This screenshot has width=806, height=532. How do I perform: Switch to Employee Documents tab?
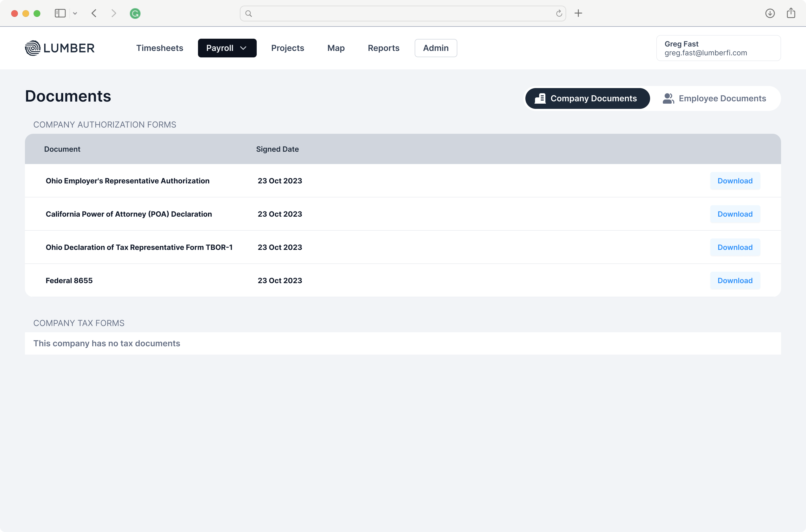point(714,98)
